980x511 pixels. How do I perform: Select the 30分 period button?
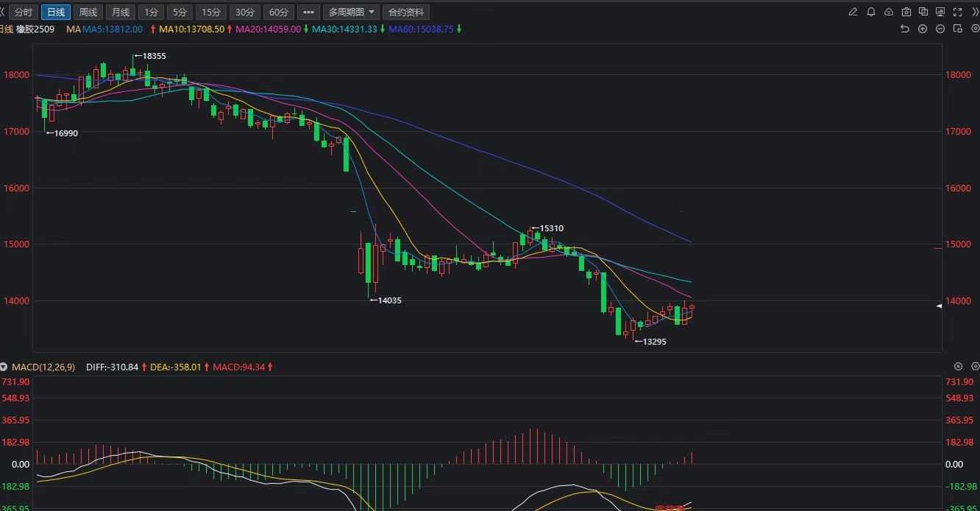pyautogui.click(x=245, y=13)
